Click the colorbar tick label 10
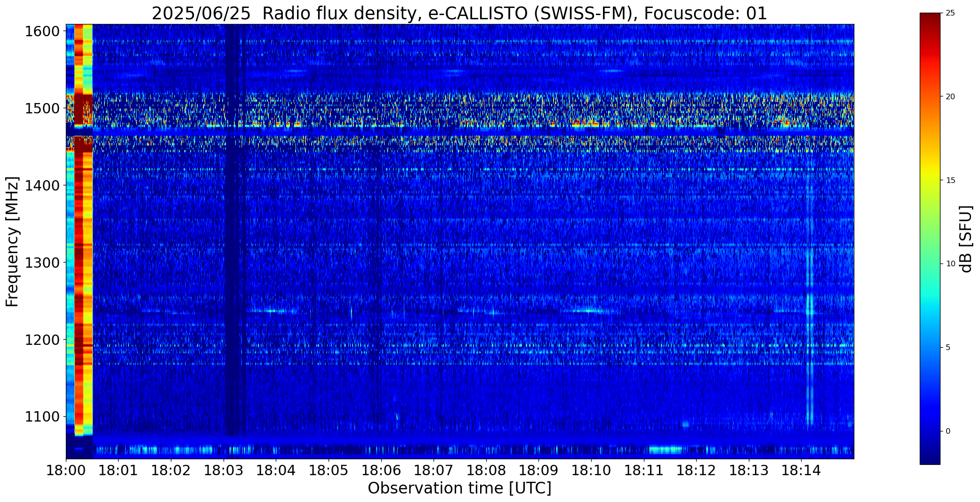980x502 pixels. pyautogui.click(x=950, y=264)
